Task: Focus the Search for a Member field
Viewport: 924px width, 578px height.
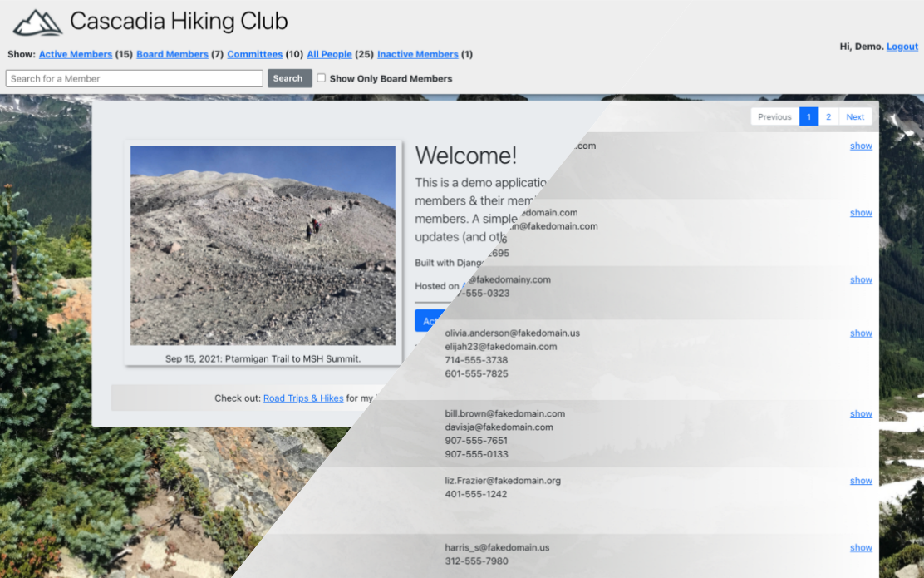Action: (x=135, y=78)
